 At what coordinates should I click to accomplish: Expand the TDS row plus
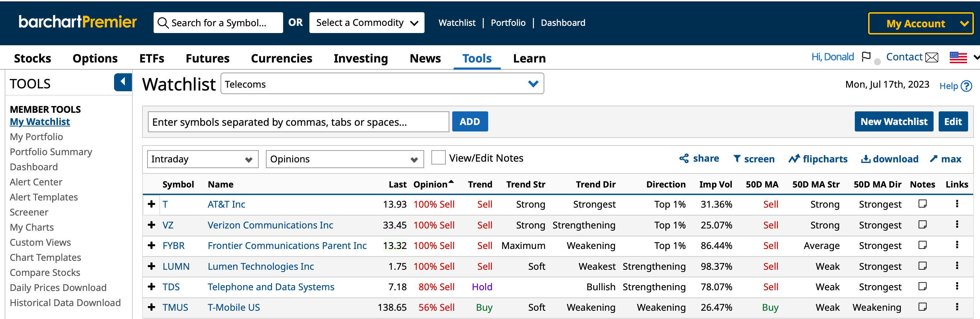coord(151,286)
